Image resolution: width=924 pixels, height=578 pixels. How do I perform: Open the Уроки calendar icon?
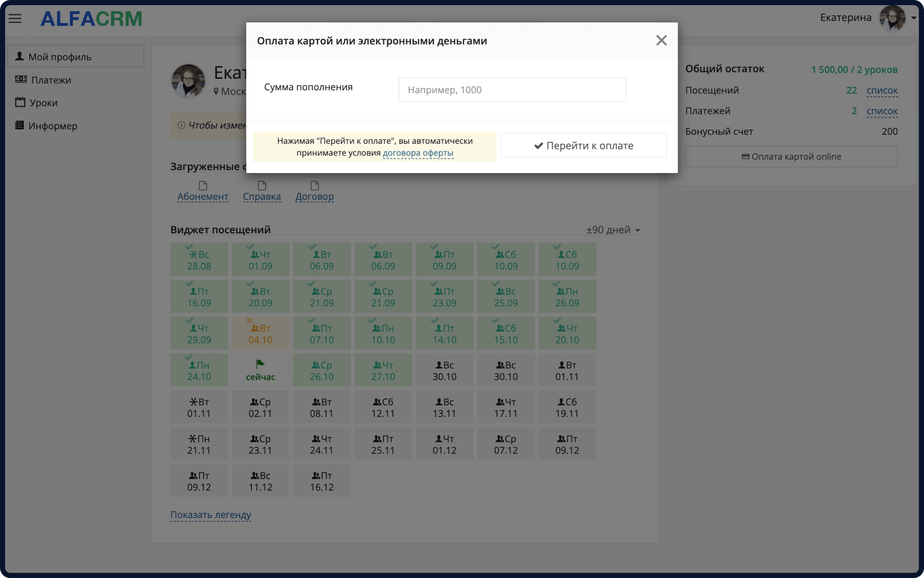20,102
